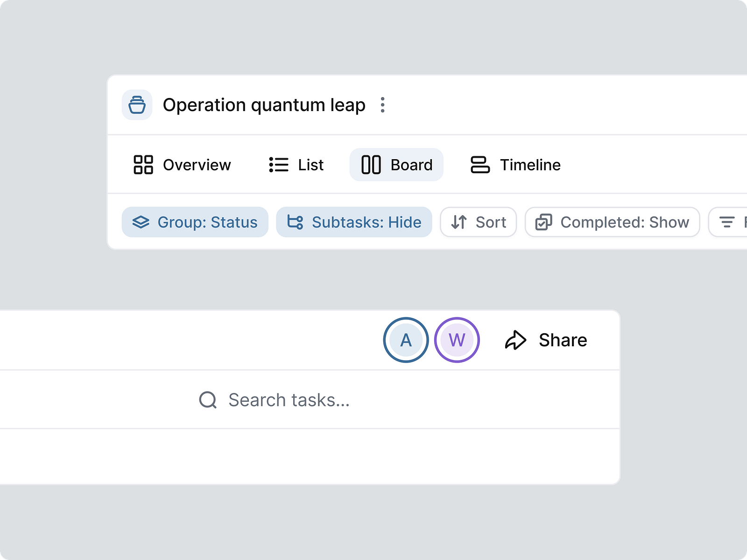Select the Overview grid icon
Viewport: 747px width, 560px height.
143,165
